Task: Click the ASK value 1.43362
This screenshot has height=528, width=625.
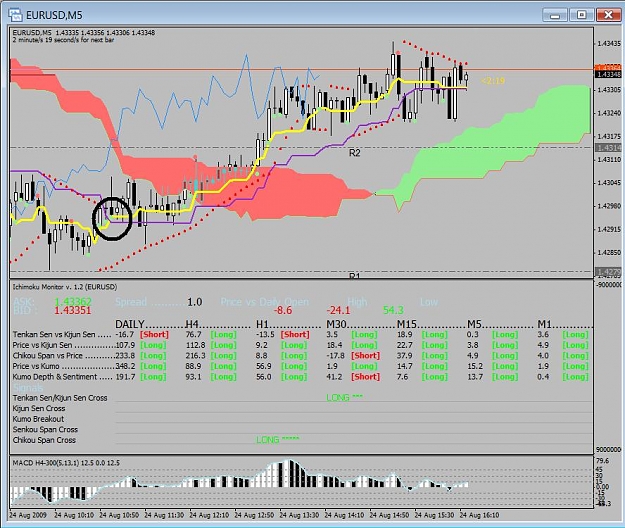Action: (73, 302)
